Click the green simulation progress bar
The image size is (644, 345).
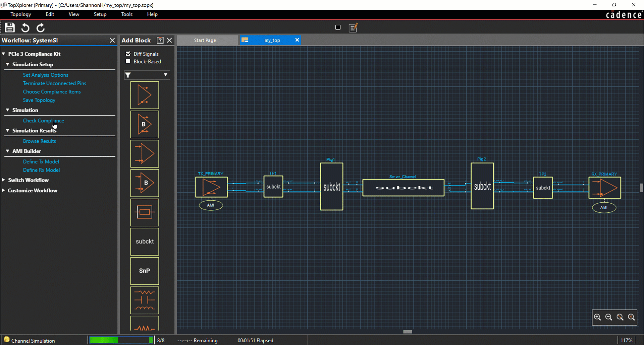pyautogui.click(x=121, y=340)
